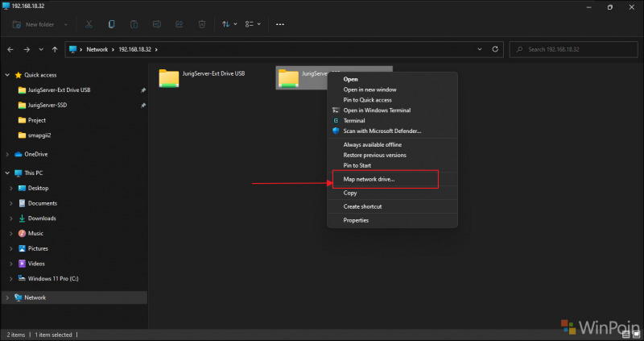Open Downloads in navigation pane
The width and height of the screenshot is (644, 341).
[x=42, y=218]
